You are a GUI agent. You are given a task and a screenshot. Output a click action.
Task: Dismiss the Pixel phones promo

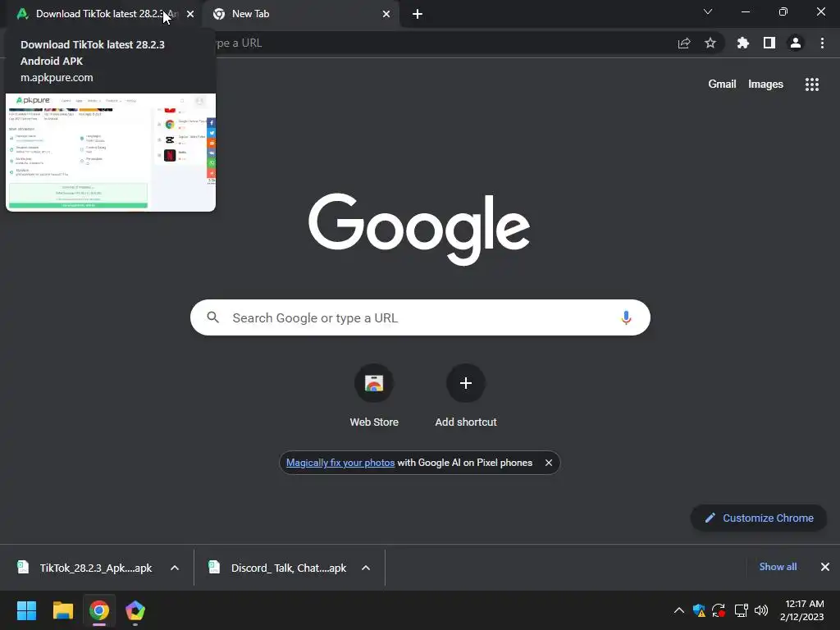point(549,463)
